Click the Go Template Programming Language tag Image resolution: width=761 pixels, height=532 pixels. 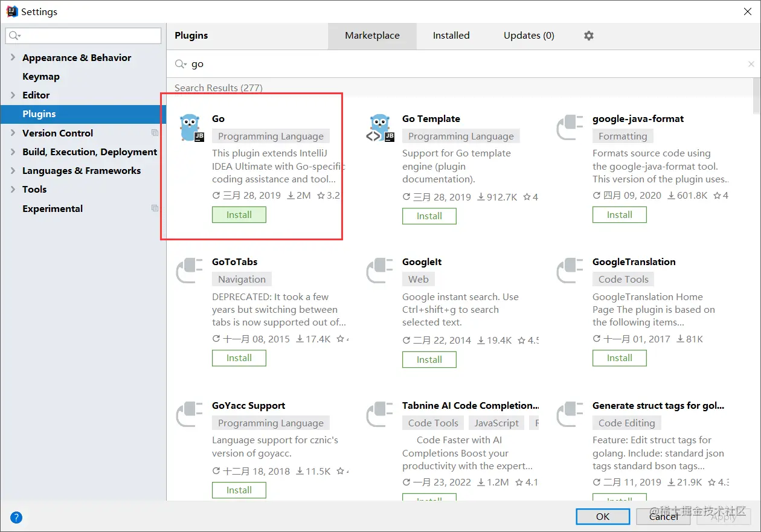point(461,136)
